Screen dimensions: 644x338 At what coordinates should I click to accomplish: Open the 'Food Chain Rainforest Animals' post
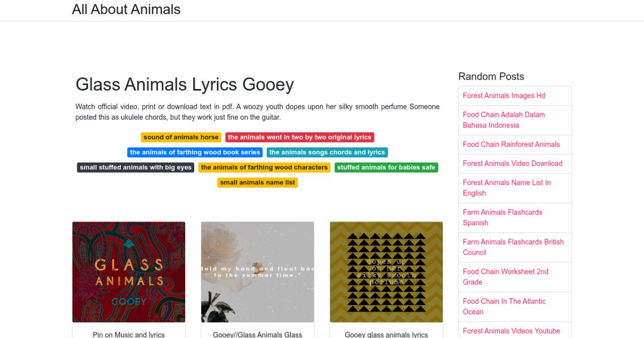(511, 144)
